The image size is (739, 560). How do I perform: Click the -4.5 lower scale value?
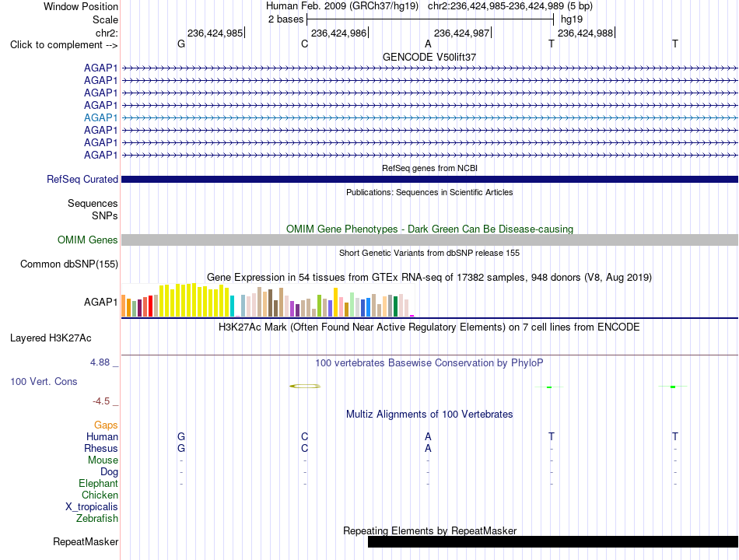(x=101, y=401)
